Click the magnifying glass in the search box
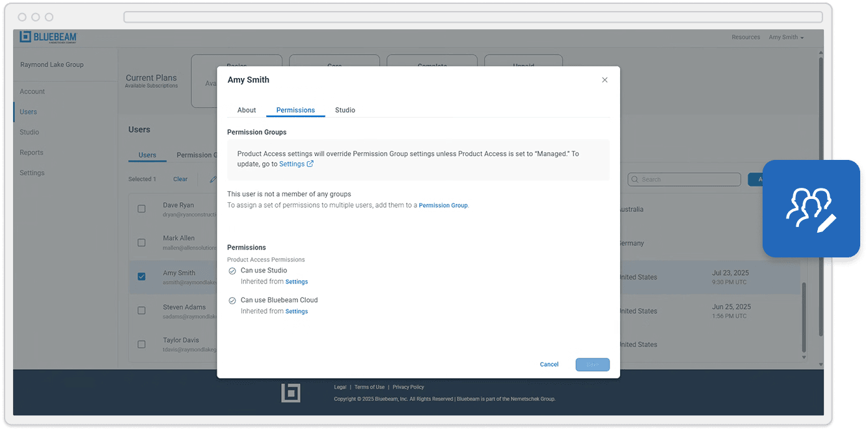868x431 pixels. [634, 179]
